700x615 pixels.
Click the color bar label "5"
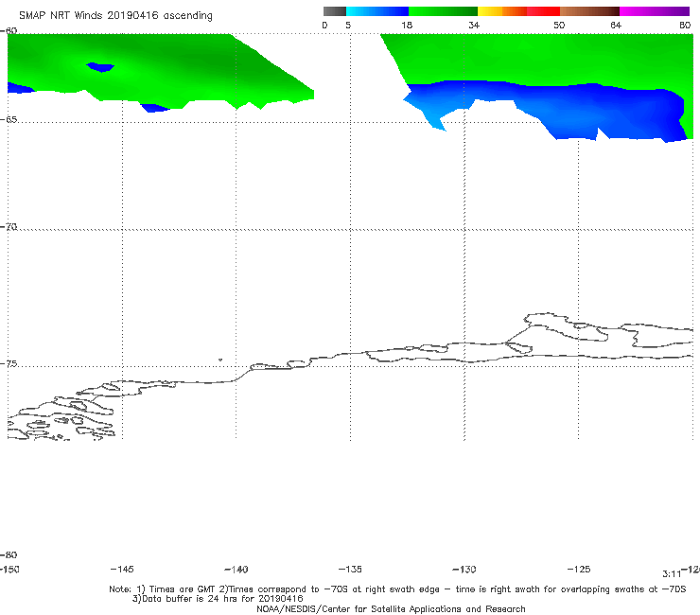coord(348,26)
